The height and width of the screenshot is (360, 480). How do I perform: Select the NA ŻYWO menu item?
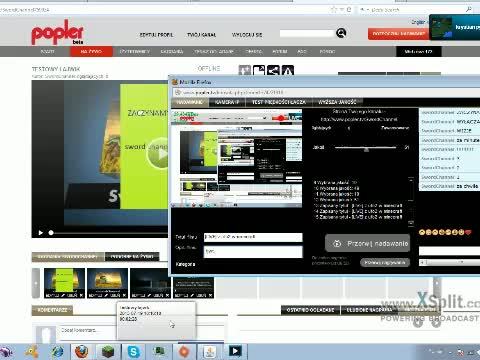(91, 51)
